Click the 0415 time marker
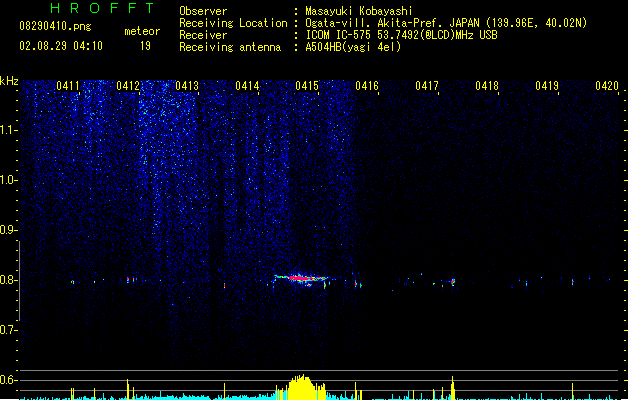629x400 pixels. [307, 86]
